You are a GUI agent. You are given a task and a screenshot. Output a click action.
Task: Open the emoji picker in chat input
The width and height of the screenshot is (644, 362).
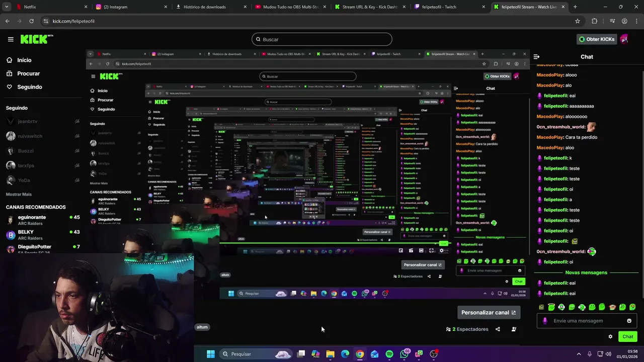(629, 321)
